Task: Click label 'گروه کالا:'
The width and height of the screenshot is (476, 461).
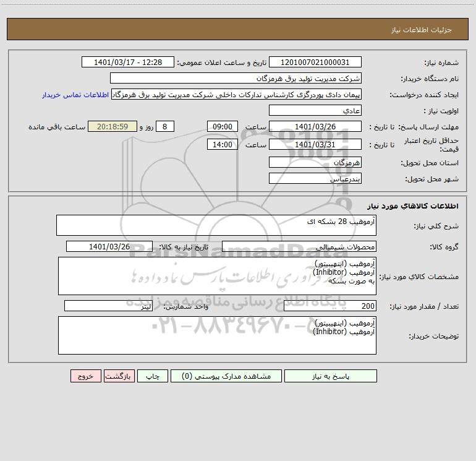Action: [444, 247]
